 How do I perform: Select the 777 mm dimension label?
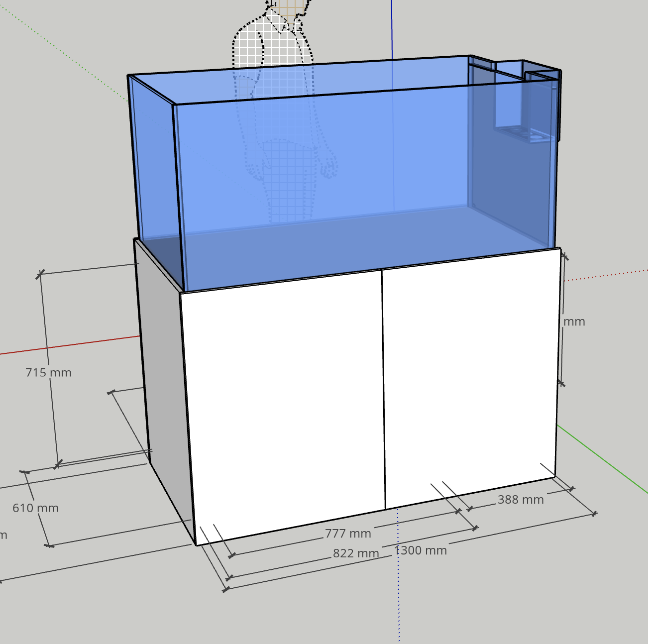coord(348,534)
